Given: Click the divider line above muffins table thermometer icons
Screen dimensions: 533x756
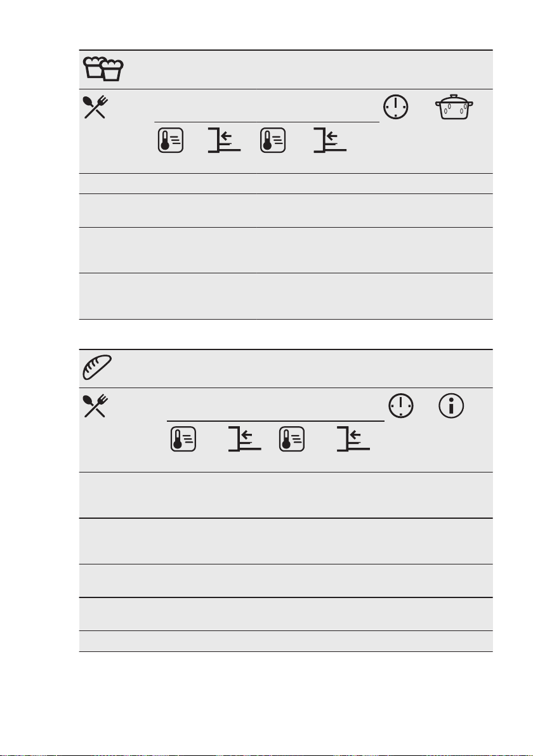Looking at the screenshot, I should point(266,122).
